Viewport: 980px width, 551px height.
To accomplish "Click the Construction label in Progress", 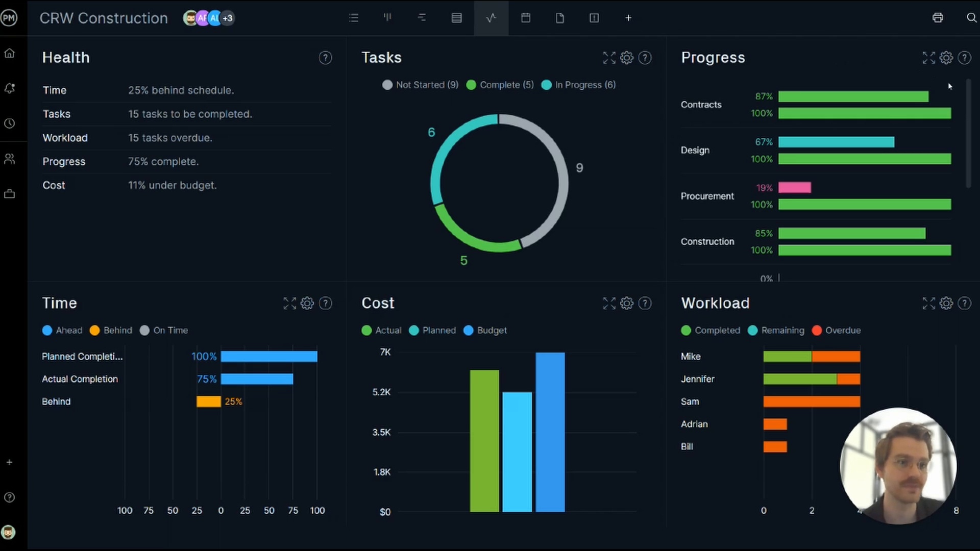I will (x=707, y=242).
